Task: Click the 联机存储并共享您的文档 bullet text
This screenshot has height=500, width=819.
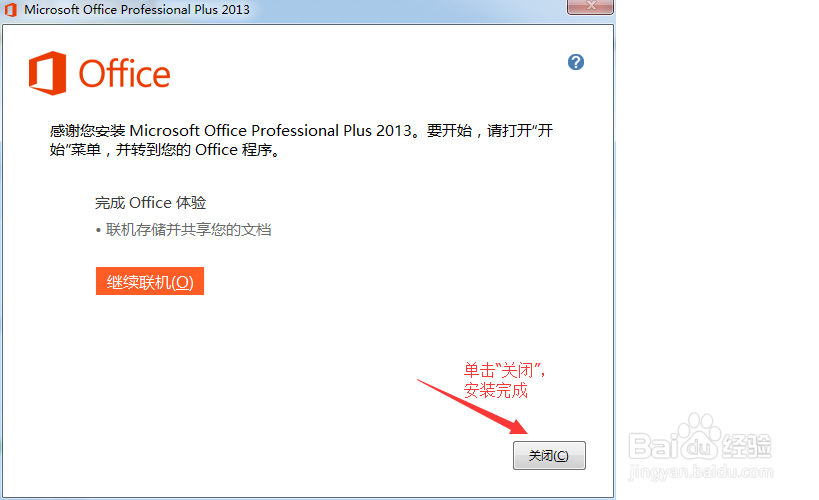Action: (188, 229)
